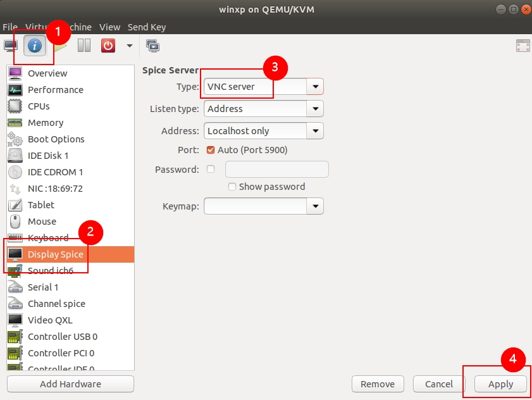Tick the Show password checkbox
This screenshot has height=400, width=532.
click(232, 187)
